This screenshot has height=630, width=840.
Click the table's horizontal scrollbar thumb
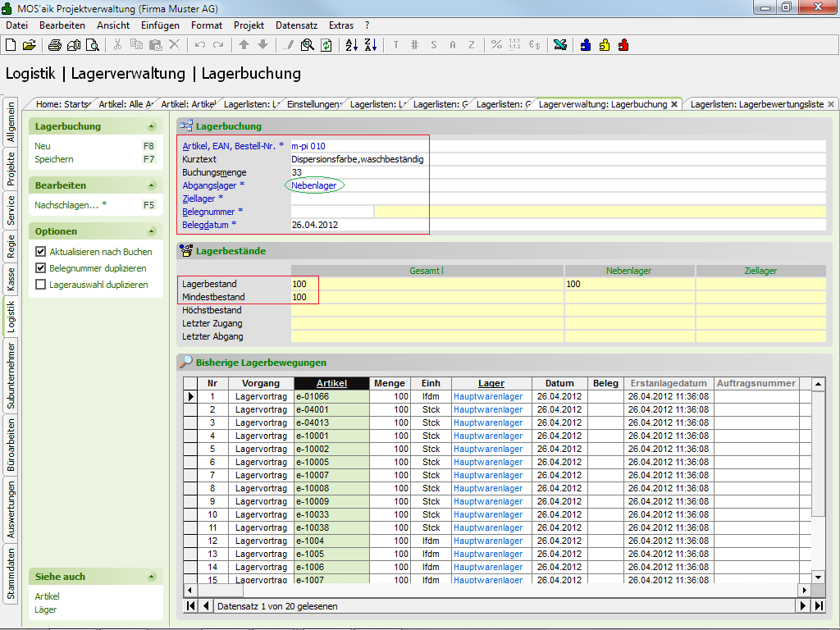219,590
